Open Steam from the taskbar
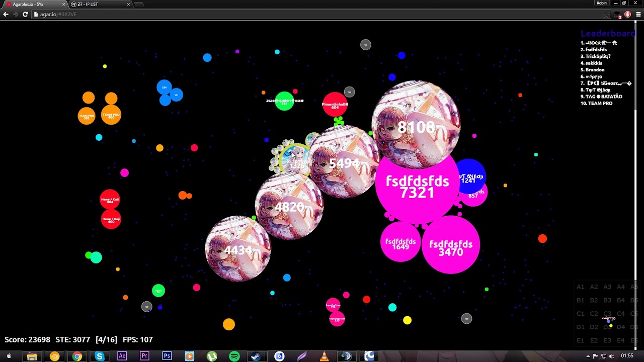This screenshot has width=644, height=362. click(x=257, y=356)
